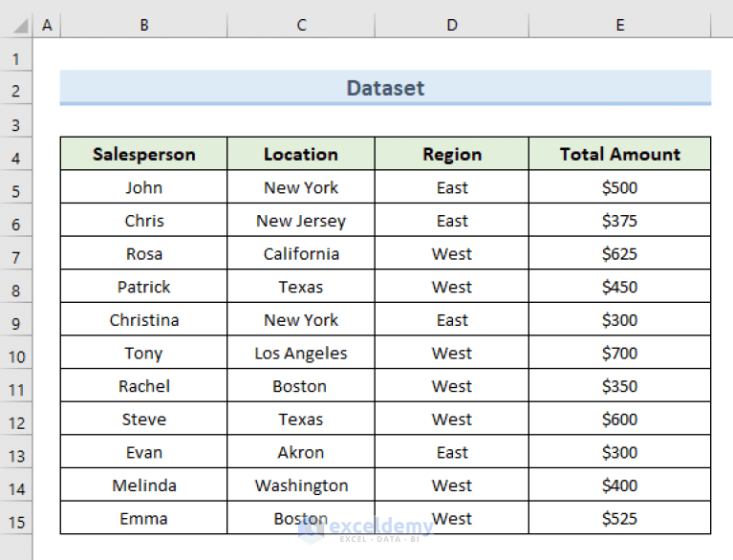Select Christina's New York location cell
The height and width of the screenshot is (560, 733).
point(301,320)
